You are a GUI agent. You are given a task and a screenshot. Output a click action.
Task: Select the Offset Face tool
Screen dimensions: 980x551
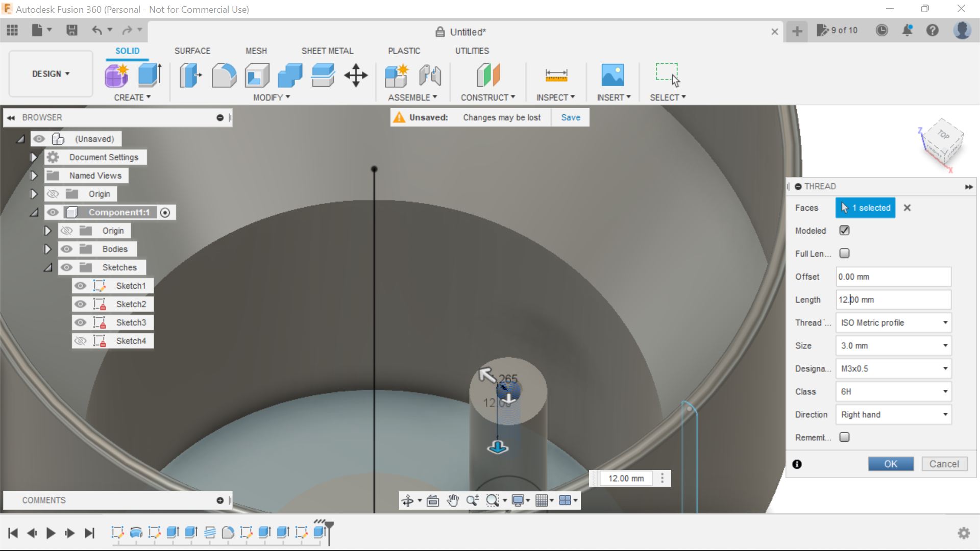(323, 76)
